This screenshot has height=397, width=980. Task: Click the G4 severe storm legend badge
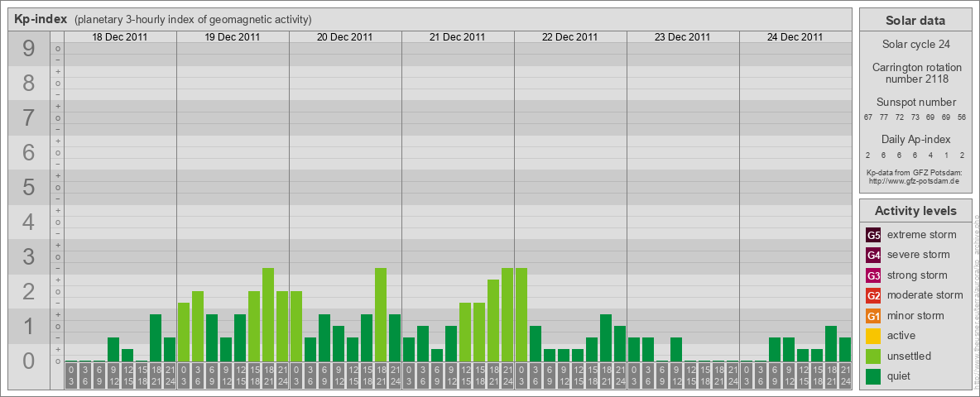pos(873,255)
